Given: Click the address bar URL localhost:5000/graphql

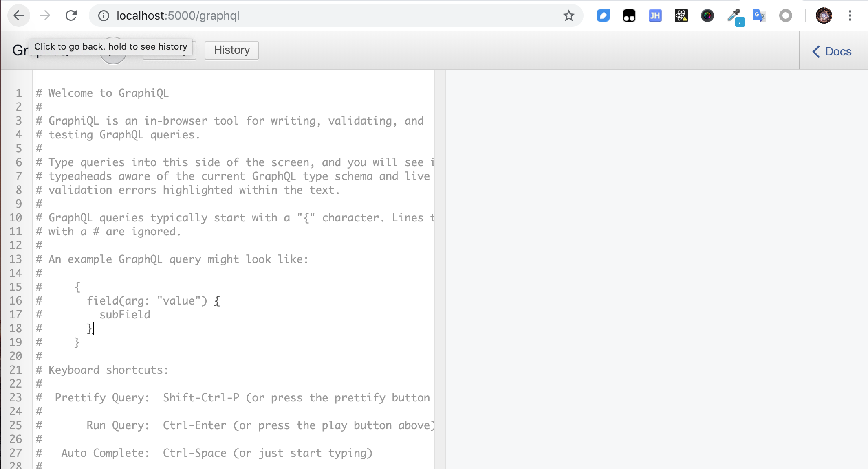Looking at the screenshot, I should click(178, 16).
